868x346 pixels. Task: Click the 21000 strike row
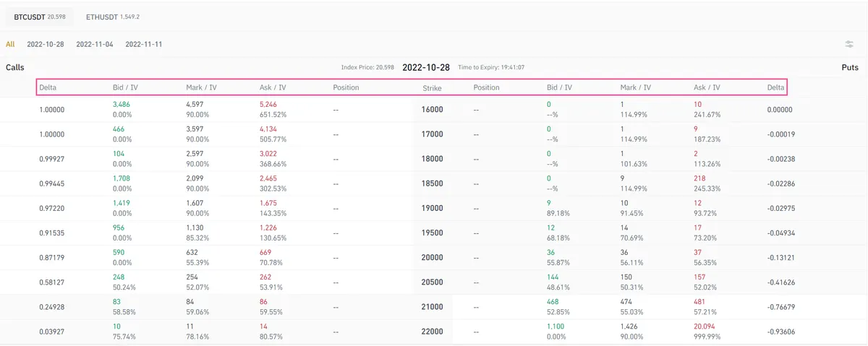click(x=433, y=306)
